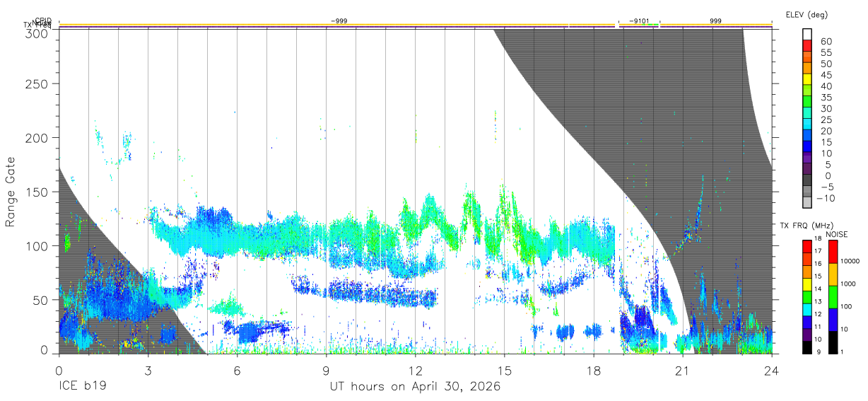The image size is (868, 401).
Task: Click the '999' CPID label above plot
Action: (716, 21)
